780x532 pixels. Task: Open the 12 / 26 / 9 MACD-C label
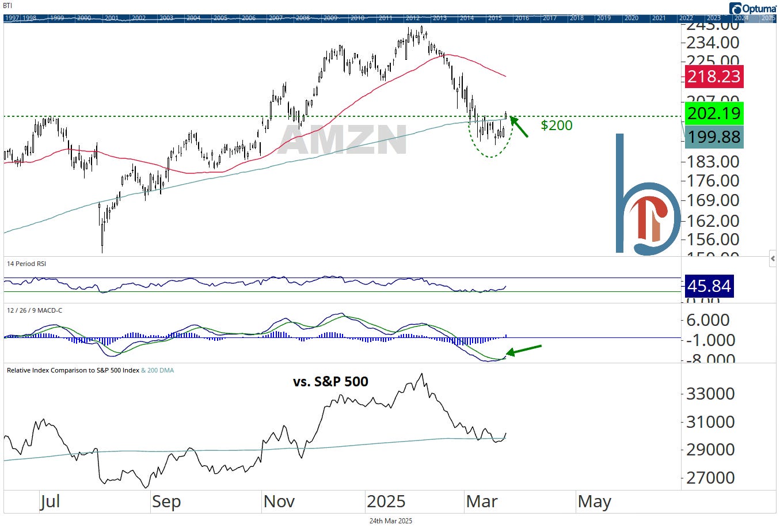(35, 310)
